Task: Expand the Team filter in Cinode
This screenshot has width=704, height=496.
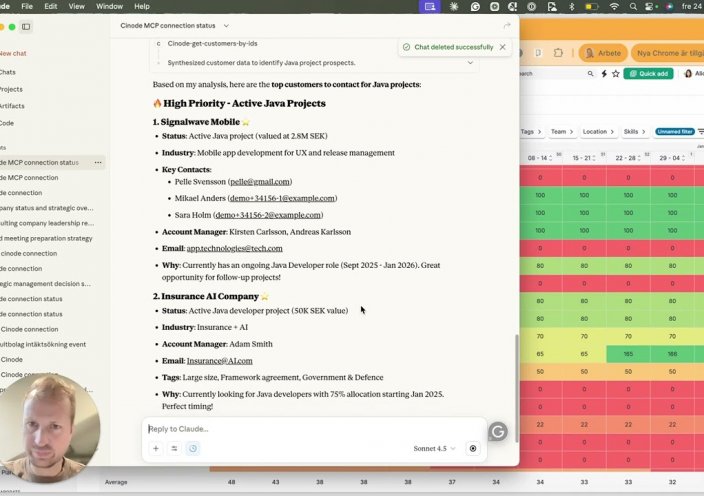Action: [x=562, y=132]
